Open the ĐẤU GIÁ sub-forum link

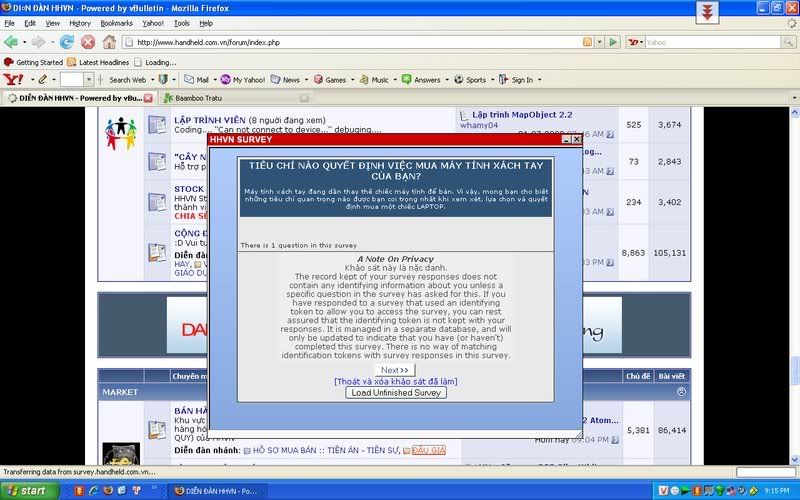click(429, 450)
